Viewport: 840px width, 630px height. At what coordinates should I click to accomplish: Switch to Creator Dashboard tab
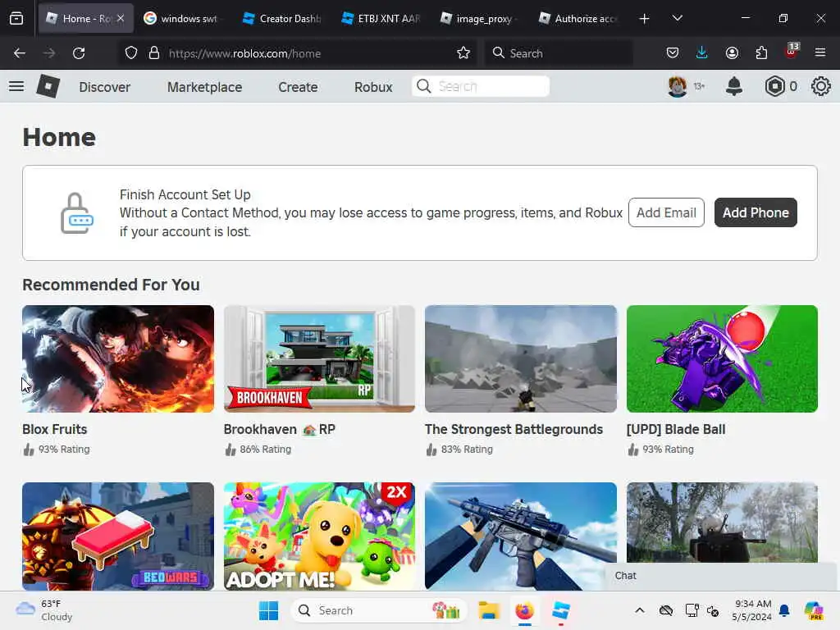pos(283,19)
